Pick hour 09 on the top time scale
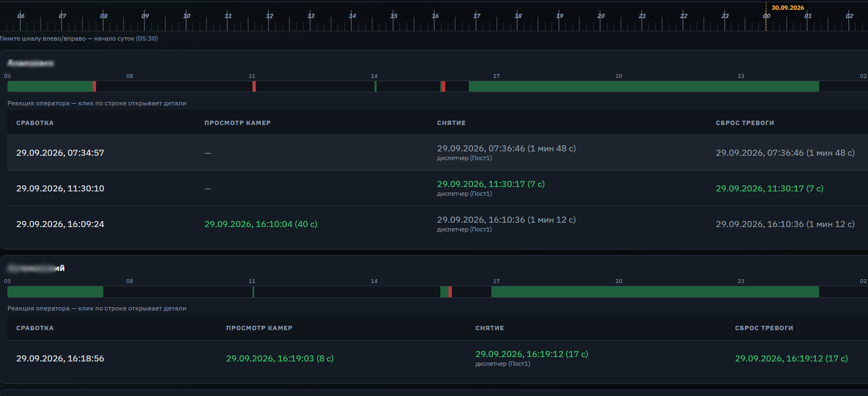The width and height of the screenshot is (868, 396). pyautogui.click(x=145, y=16)
